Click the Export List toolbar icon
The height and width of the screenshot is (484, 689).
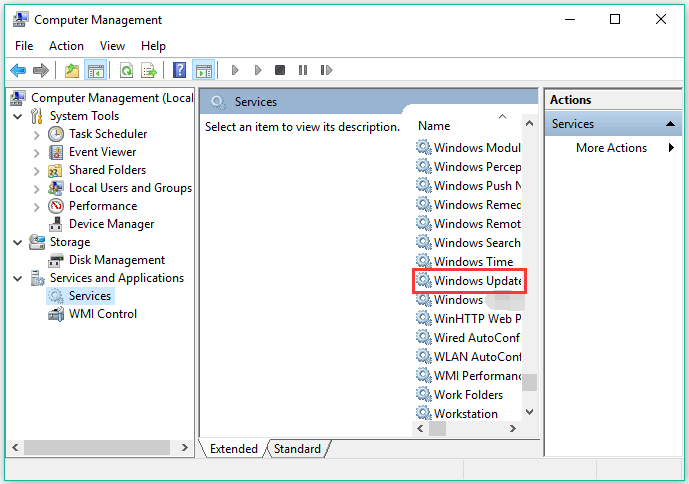[149, 70]
